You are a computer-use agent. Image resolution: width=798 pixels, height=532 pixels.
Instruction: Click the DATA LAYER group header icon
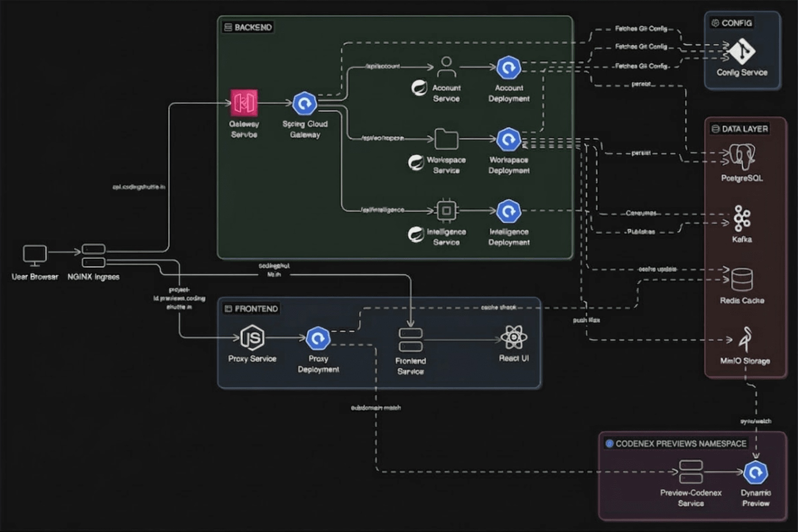click(x=715, y=129)
